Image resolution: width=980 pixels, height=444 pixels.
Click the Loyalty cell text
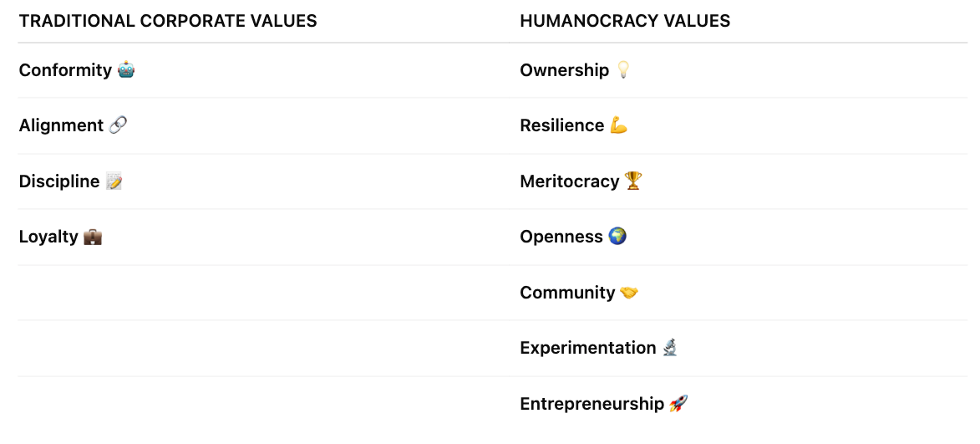(x=48, y=237)
